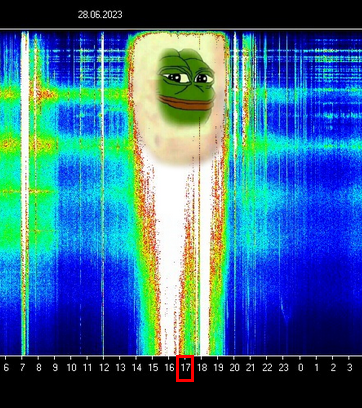Pick hour 20 axis label
Screen dimensions: 362x408
[234, 368]
